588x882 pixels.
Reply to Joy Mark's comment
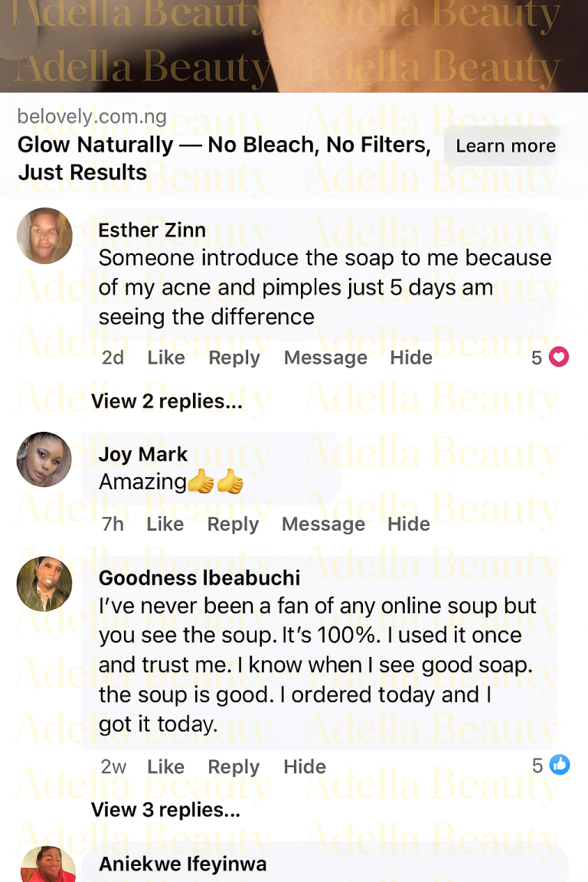tap(233, 524)
